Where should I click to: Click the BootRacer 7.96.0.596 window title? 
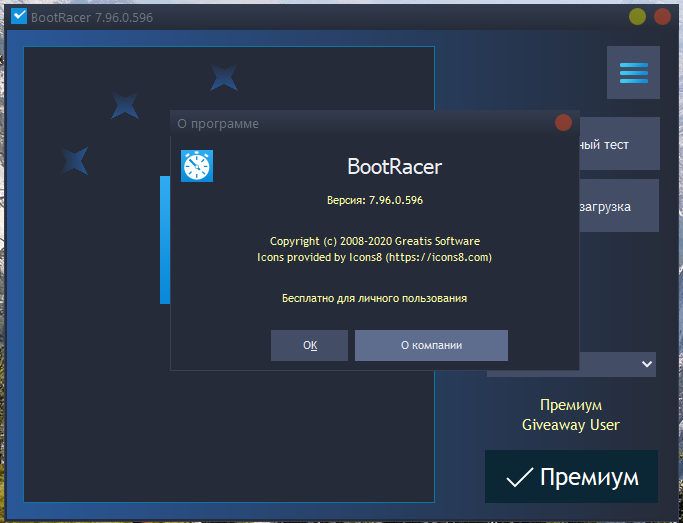92,17
